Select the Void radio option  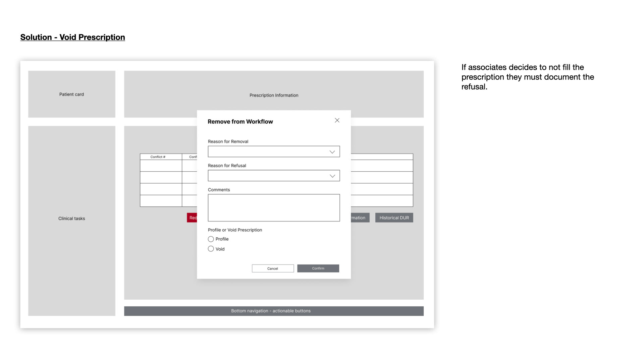point(211,249)
